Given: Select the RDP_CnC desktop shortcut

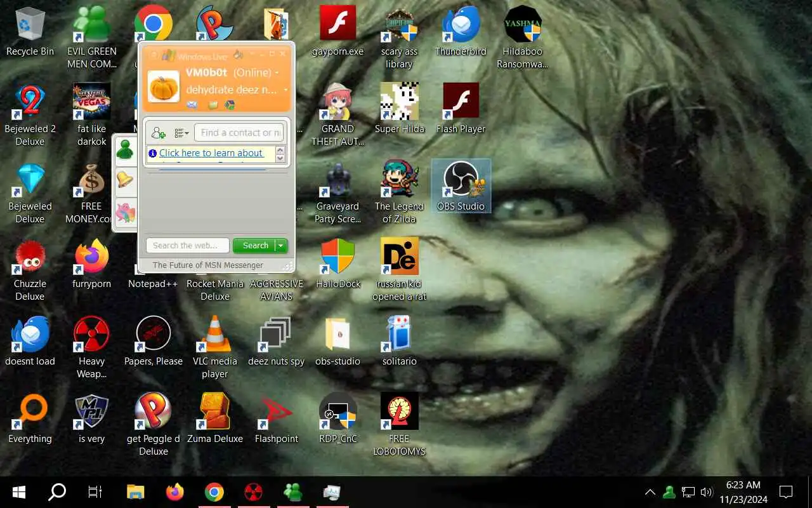Looking at the screenshot, I should tap(338, 419).
